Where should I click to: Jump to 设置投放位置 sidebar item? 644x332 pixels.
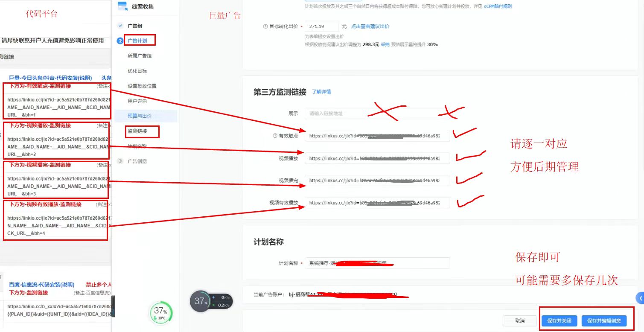coord(142,86)
